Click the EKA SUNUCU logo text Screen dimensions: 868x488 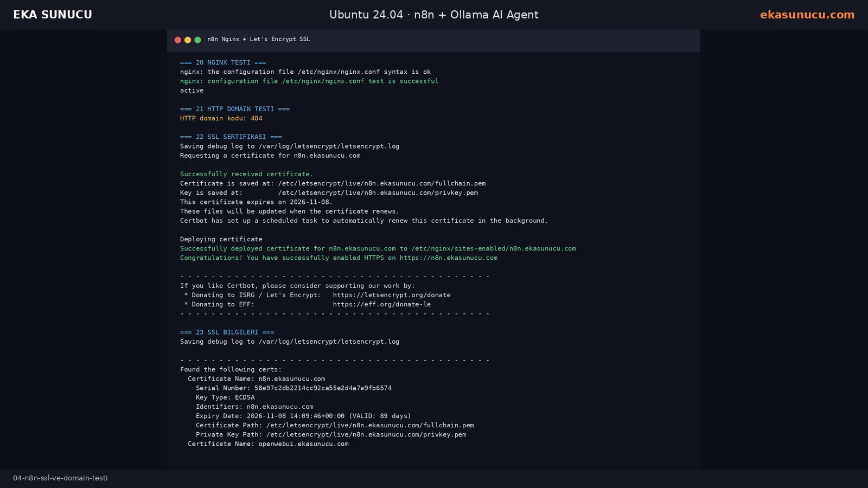[53, 15]
